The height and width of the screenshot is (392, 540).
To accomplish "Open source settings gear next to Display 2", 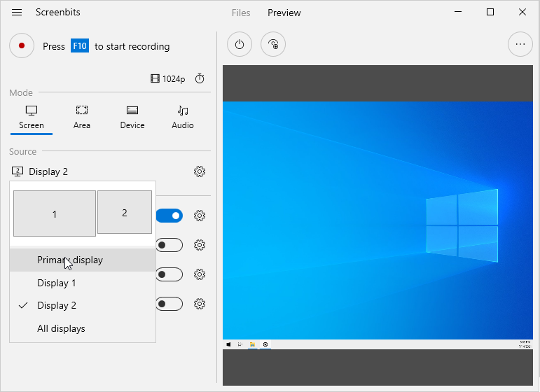I will [x=200, y=171].
